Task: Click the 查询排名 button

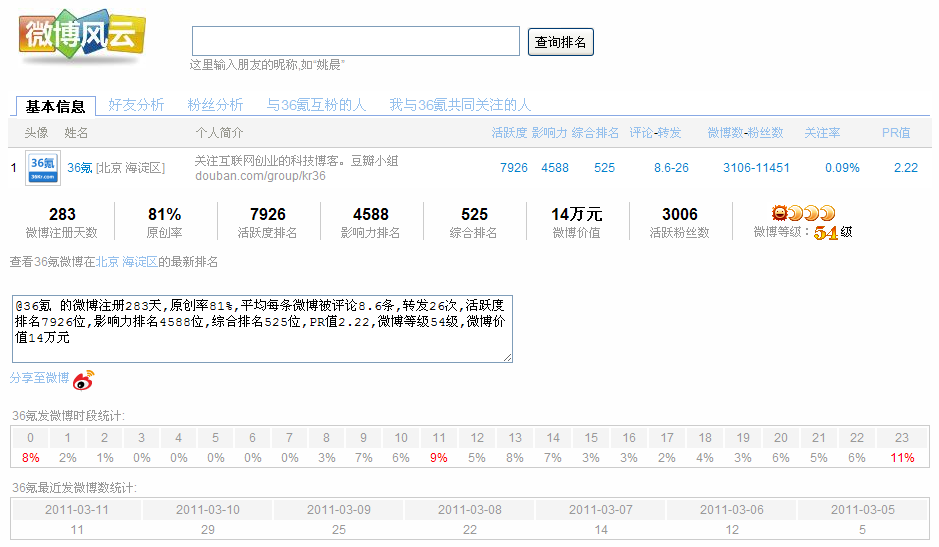Action: 561,42
